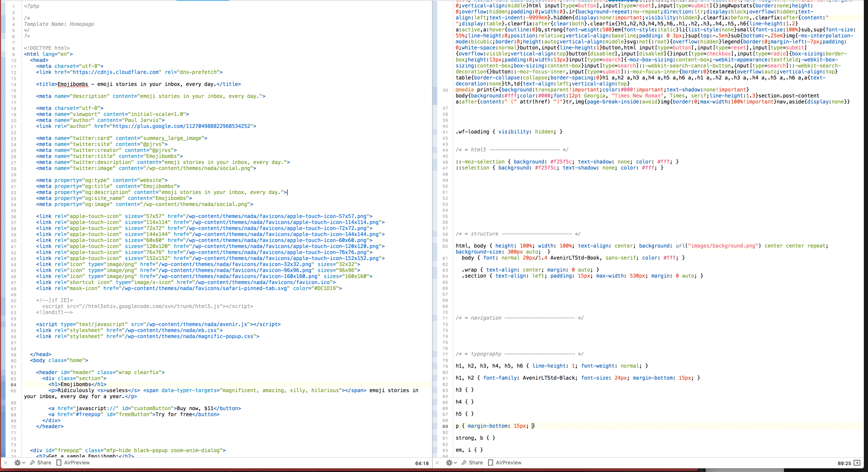Close the right split pane with X
This screenshot has width=868, height=472.
tap(437, 463)
